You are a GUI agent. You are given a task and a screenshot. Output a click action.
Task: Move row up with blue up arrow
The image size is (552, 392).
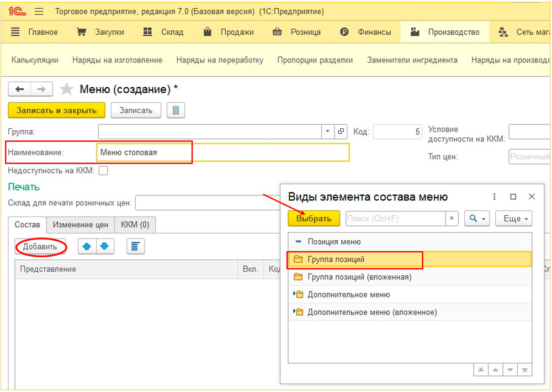click(87, 247)
